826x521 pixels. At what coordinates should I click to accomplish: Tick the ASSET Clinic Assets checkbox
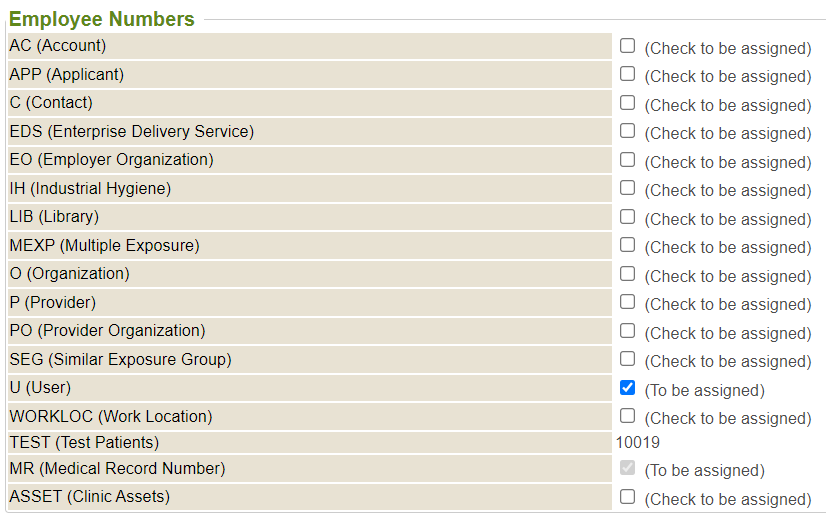tap(627, 497)
